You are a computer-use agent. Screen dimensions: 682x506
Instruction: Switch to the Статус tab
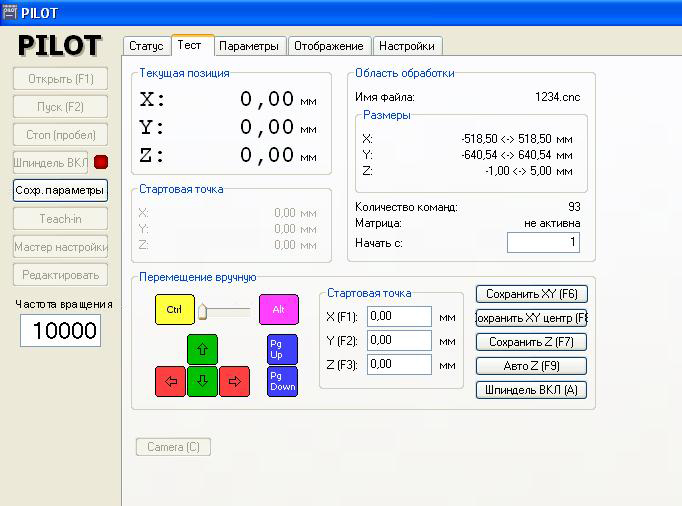tap(146, 46)
